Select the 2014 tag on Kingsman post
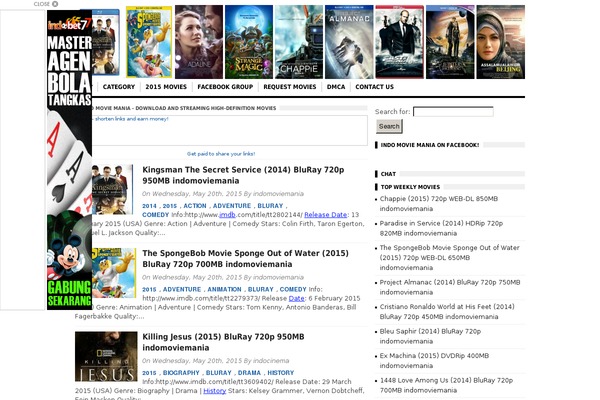600x400 pixels. (x=149, y=206)
